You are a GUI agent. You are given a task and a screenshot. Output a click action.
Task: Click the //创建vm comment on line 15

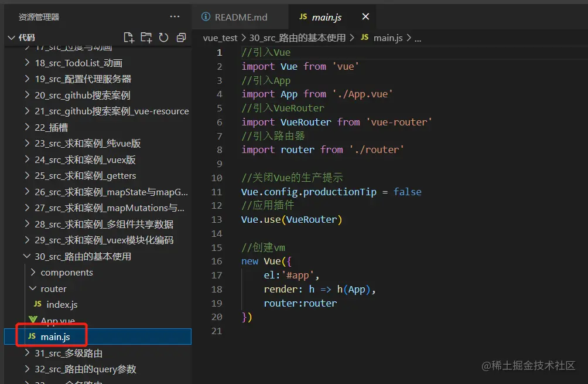(x=263, y=247)
